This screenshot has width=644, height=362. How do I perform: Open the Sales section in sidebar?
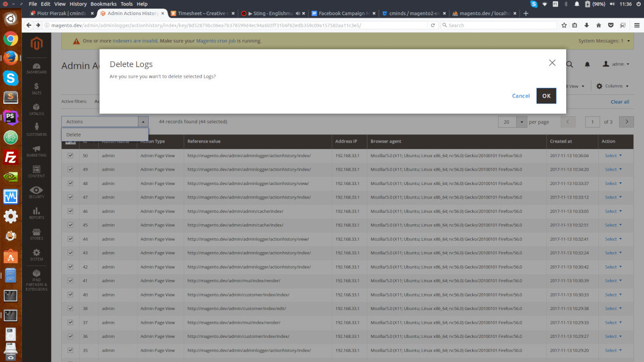pos(36,88)
